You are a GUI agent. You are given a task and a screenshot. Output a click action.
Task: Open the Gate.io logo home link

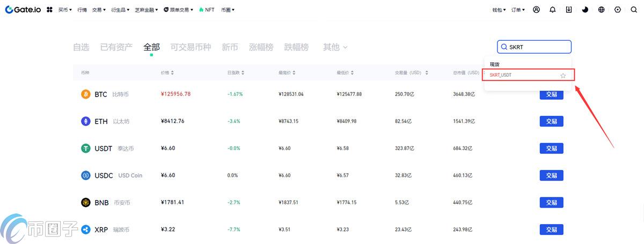click(23, 10)
